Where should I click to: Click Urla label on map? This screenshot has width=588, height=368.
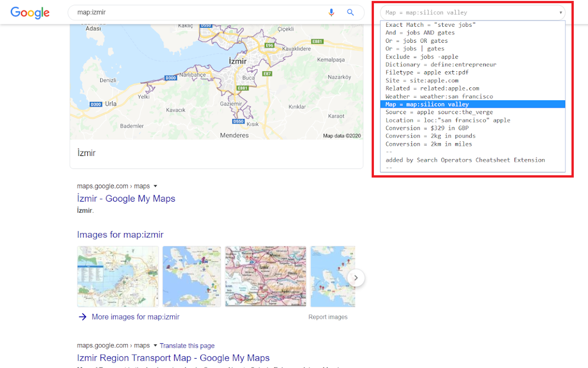(x=111, y=103)
